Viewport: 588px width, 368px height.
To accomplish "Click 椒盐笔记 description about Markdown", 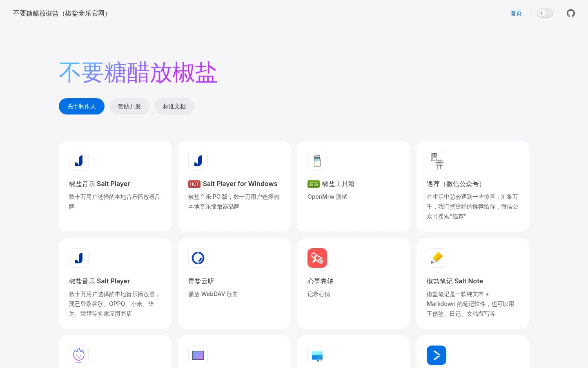I will click(x=471, y=304).
